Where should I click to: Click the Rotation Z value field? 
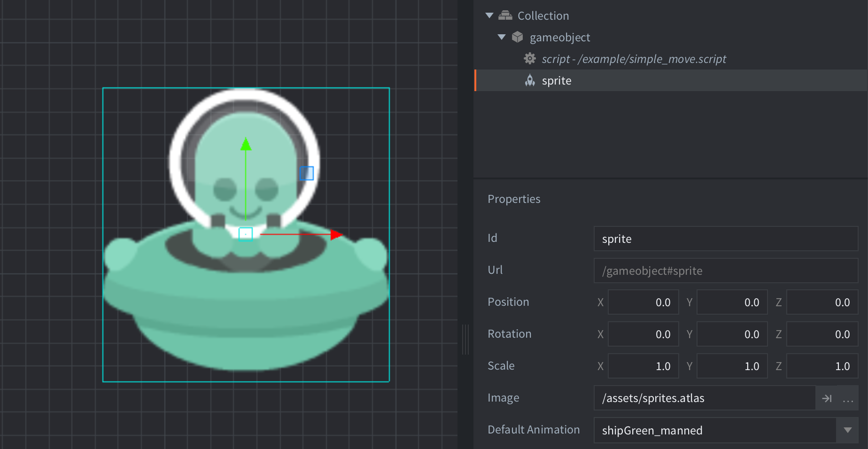[822, 334]
